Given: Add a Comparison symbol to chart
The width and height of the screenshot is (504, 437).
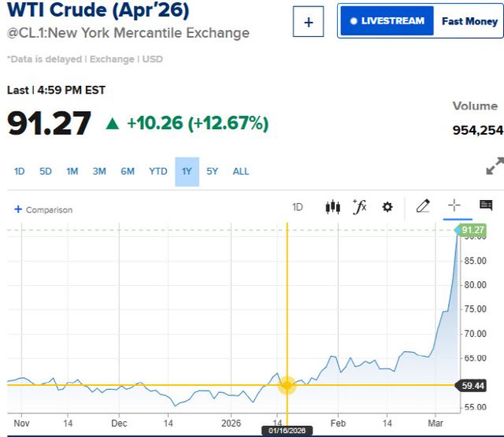Looking at the screenshot, I should click(x=43, y=209).
